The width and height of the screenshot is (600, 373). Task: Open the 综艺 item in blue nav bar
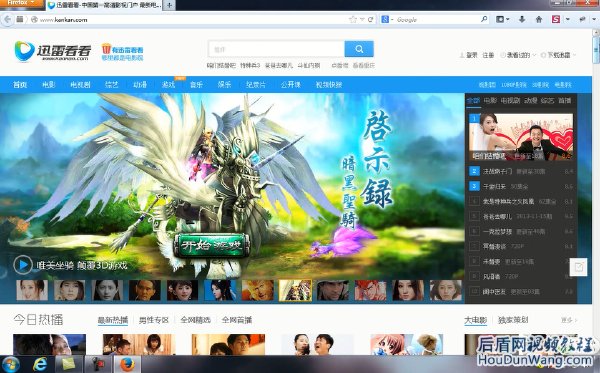112,85
